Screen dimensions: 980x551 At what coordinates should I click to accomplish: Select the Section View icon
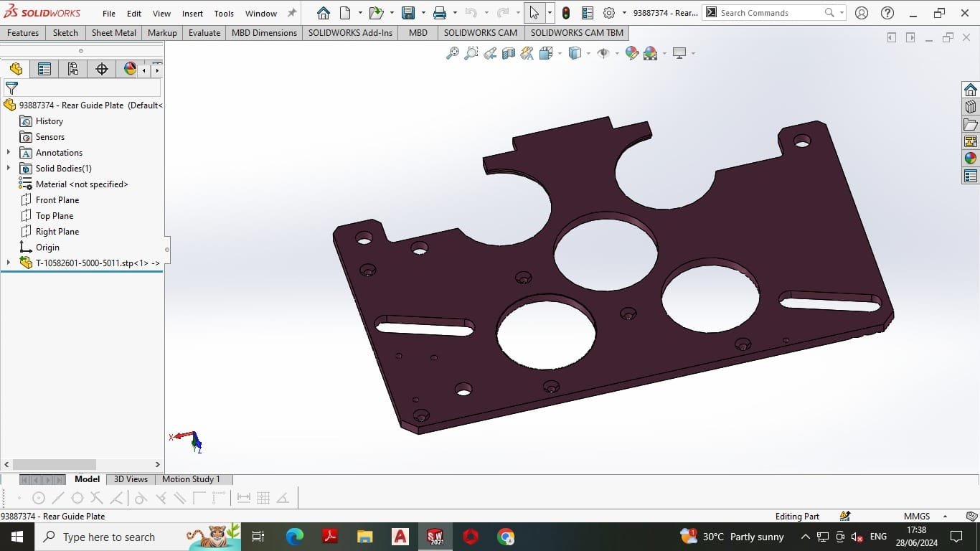coord(509,53)
